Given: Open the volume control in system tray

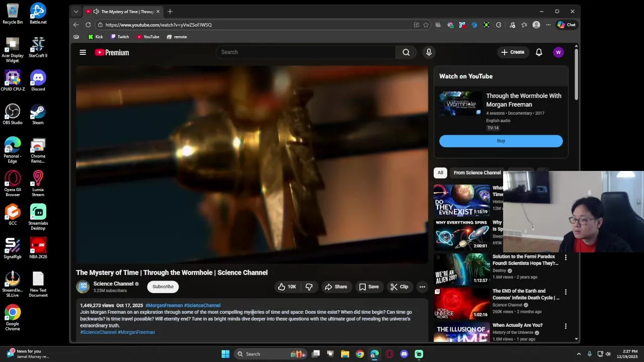Looking at the screenshot, I should tap(608, 354).
